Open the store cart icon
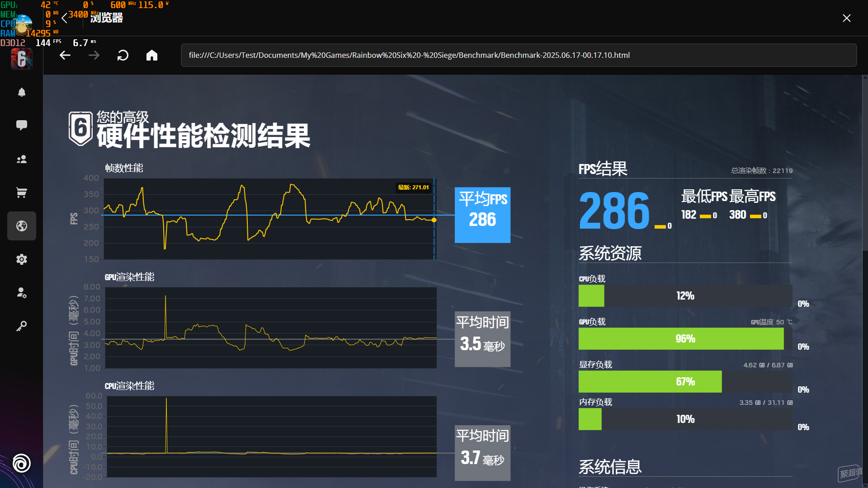Screen dimensions: 868x488 tap(22, 192)
